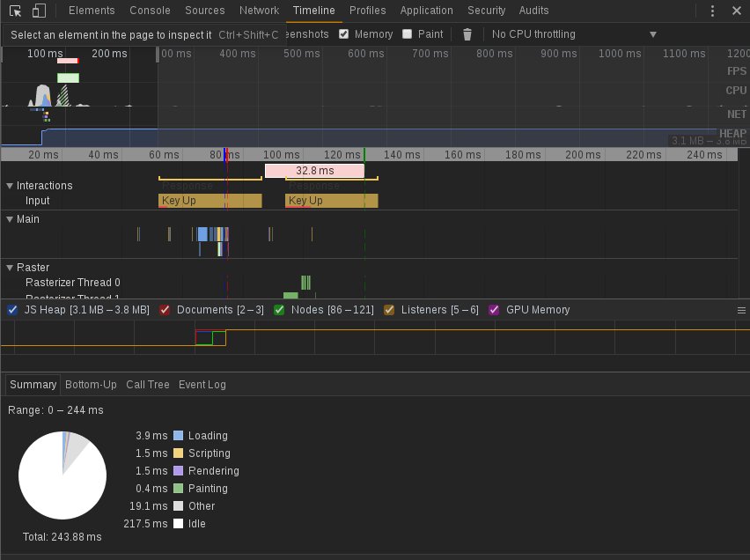
Task: Open the DevTools three-dot menu
Action: (x=713, y=11)
